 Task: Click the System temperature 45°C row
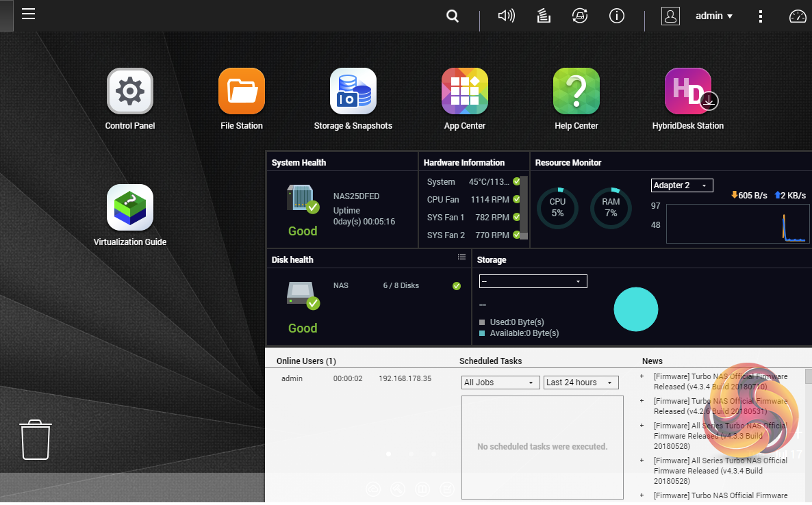473,182
